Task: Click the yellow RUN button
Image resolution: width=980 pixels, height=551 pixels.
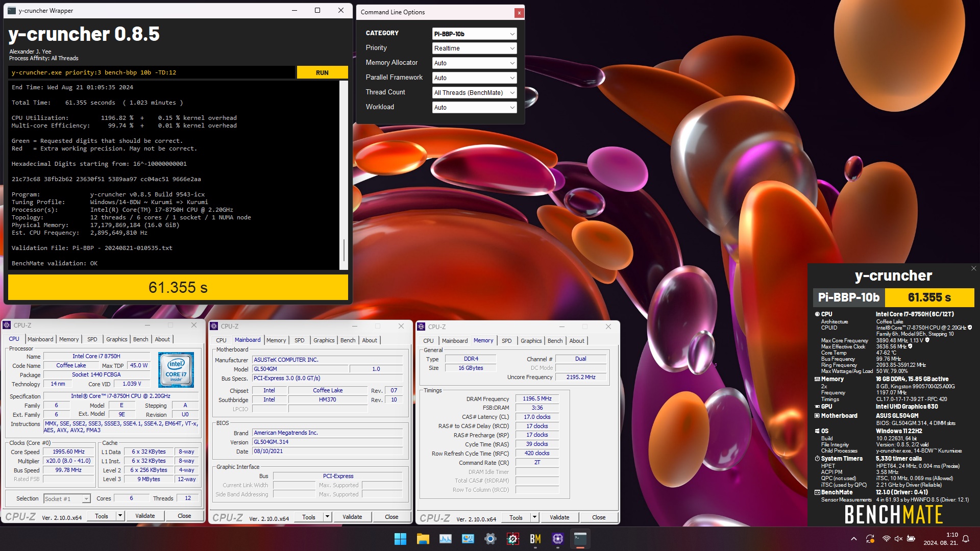Action: [322, 72]
